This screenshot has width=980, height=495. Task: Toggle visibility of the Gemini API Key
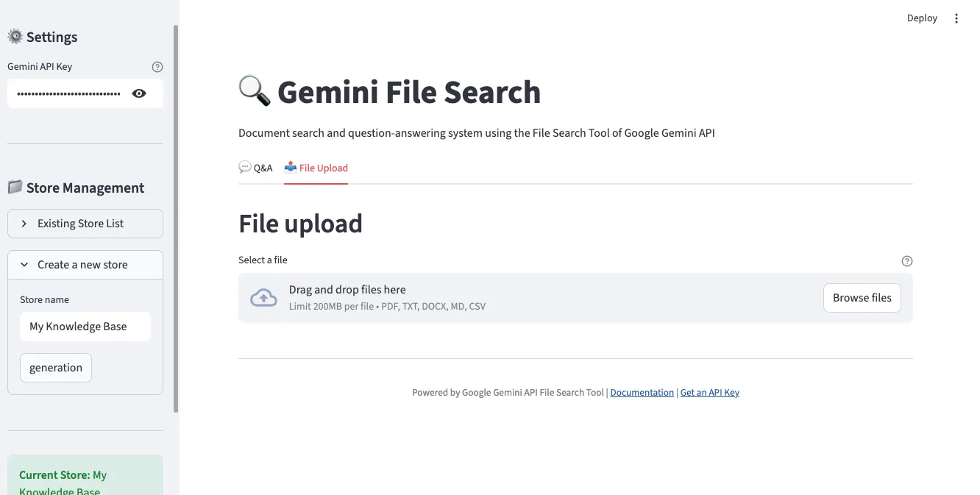point(139,93)
